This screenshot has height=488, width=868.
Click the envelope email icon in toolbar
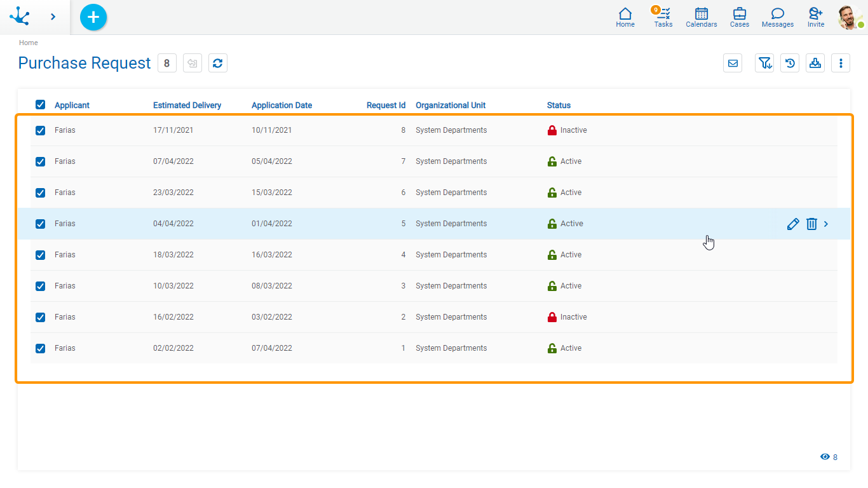[733, 63]
